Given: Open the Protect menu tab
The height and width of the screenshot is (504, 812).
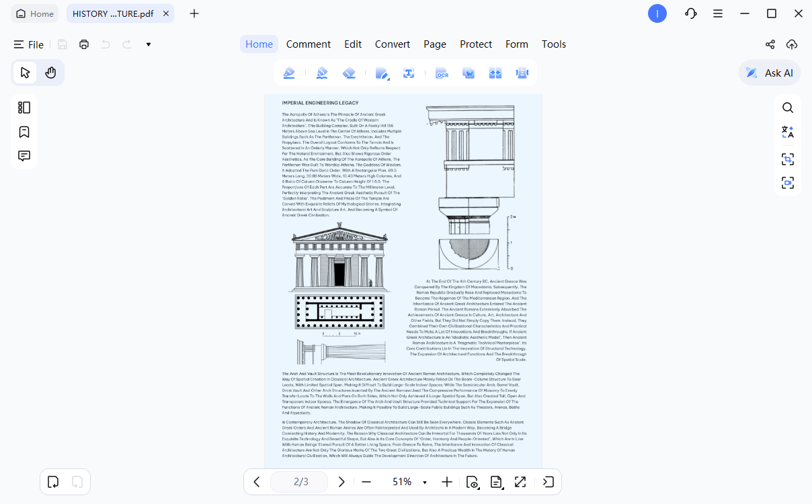Looking at the screenshot, I should tap(476, 44).
